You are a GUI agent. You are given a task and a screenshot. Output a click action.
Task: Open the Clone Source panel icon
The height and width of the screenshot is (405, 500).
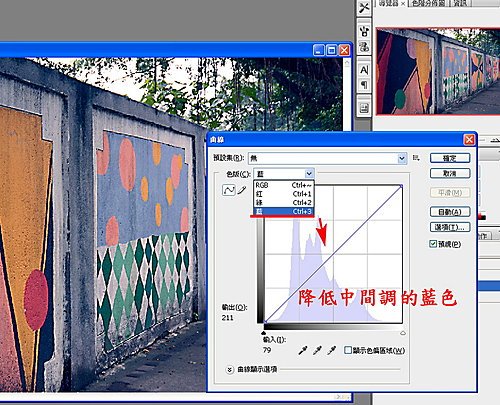(364, 47)
